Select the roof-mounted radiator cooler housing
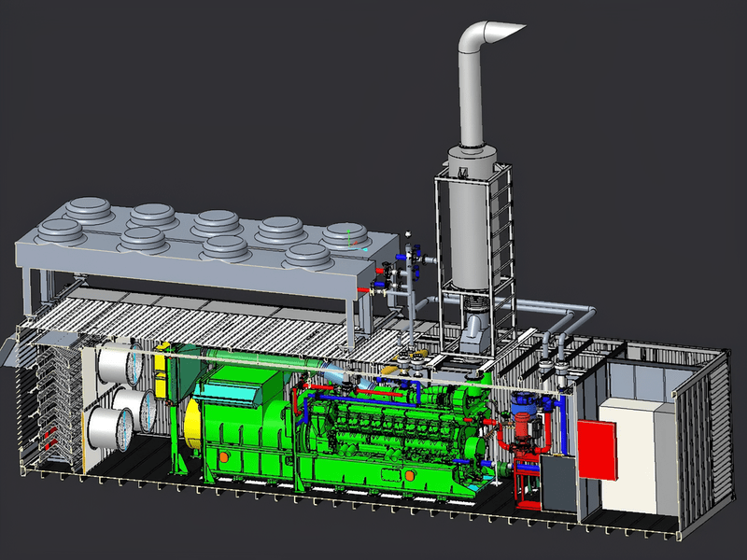The image size is (747, 560). point(204,247)
